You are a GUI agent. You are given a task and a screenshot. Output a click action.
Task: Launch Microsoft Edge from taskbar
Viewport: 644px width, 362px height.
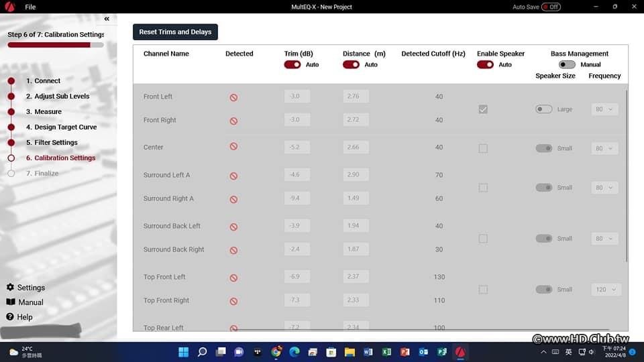[294, 352]
